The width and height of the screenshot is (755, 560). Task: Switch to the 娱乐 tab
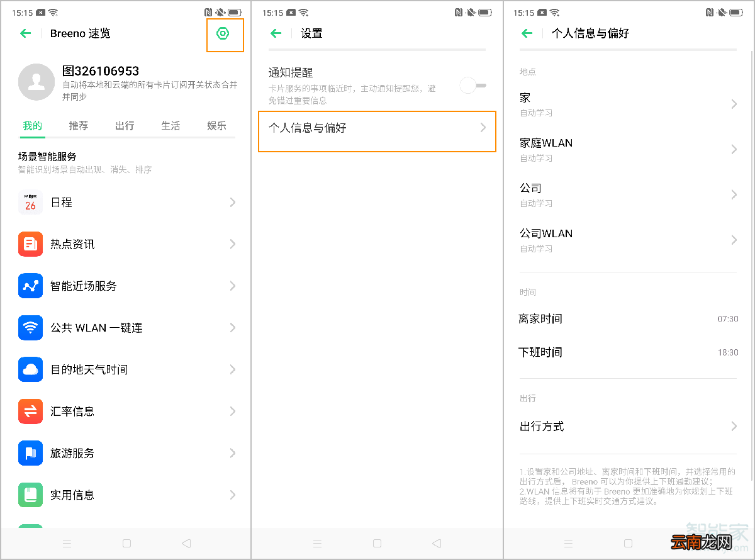click(x=216, y=126)
